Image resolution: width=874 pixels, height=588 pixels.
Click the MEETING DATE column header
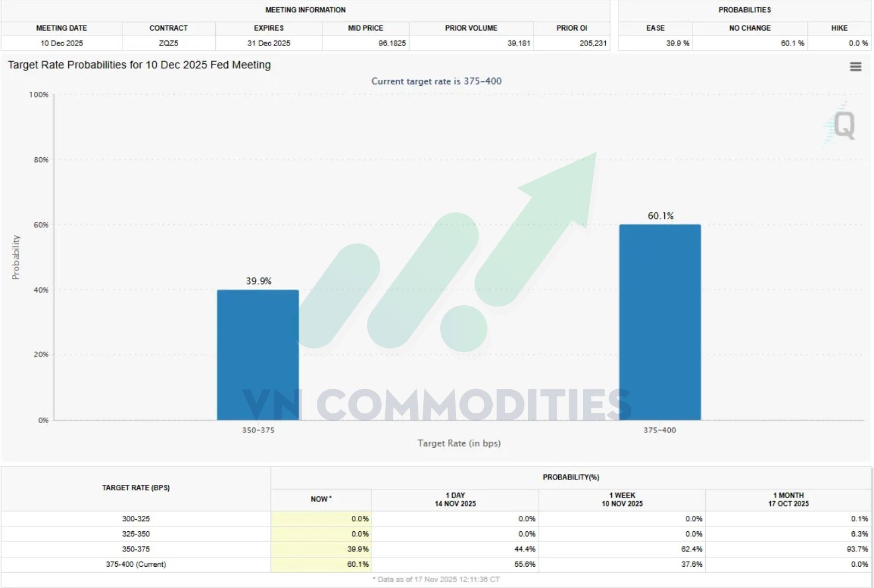62,28
